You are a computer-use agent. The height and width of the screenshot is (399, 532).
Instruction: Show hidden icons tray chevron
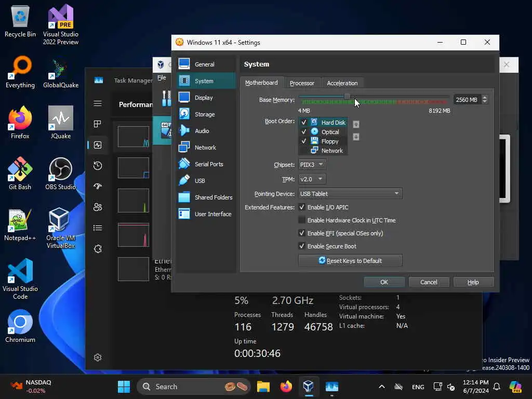[x=382, y=387]
